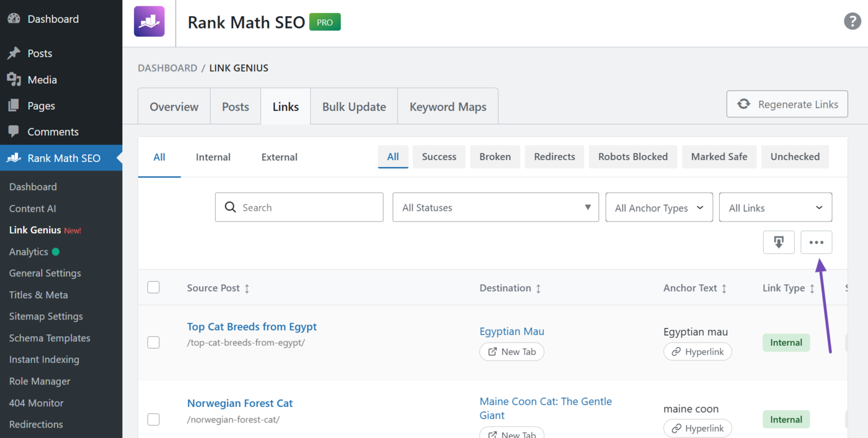868x438 pixels.
Task: Click the search magnifier icon
Action: [230, 207]
